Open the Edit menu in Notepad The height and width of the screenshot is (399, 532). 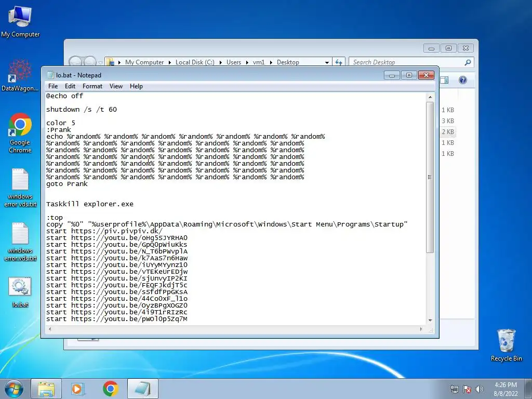(70, 86)
